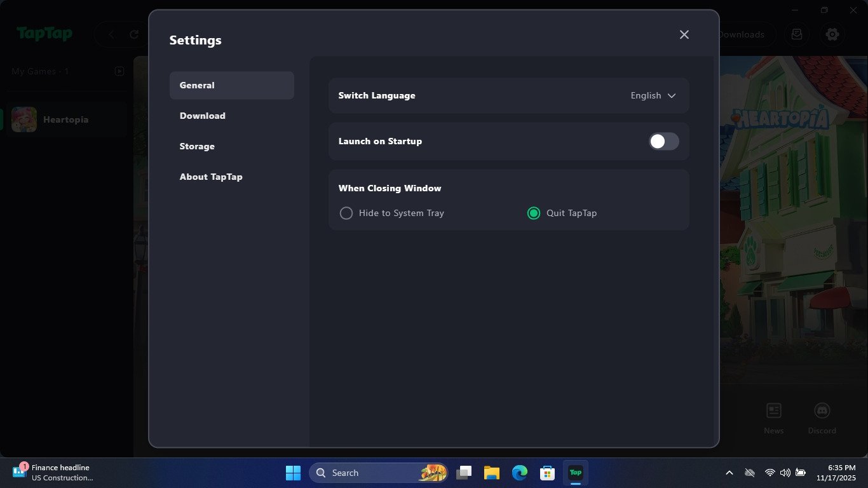
Task: Open the Discord icon
Action: (822, 411)
